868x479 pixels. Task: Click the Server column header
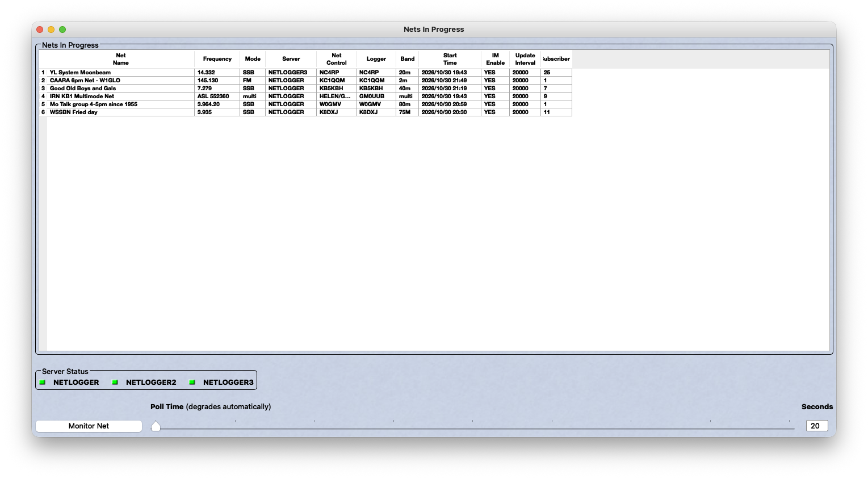pyautogui.click(x=291, y=59)
